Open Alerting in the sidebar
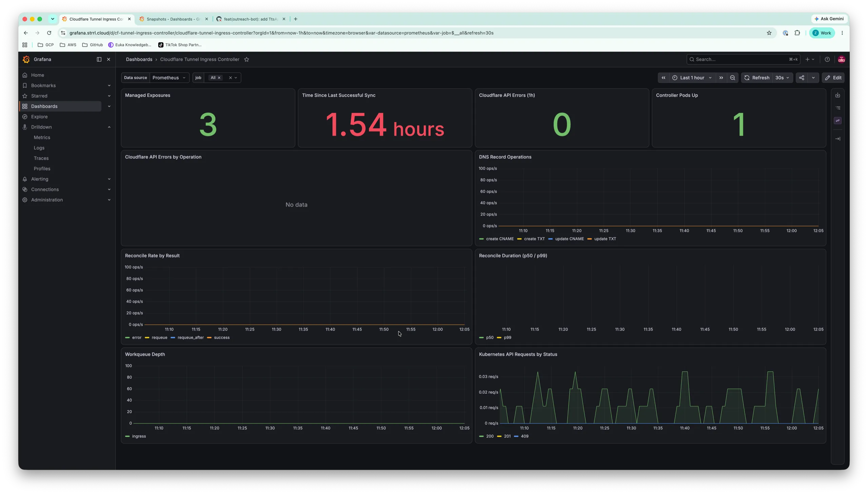Viewport: 868px width, 494px height. pos(40,179)
